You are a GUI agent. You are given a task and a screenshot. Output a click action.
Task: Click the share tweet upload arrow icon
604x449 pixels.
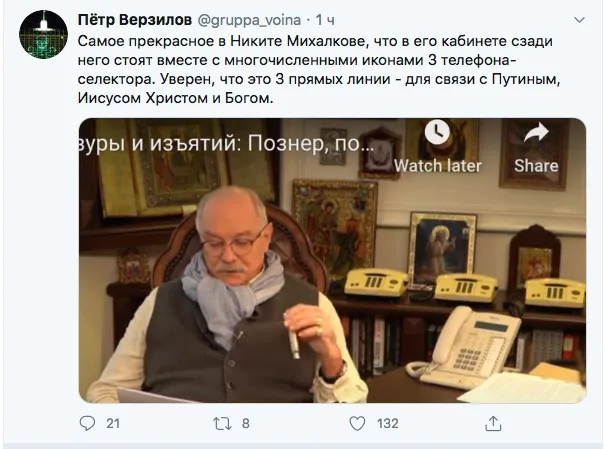[x=493, y=423]
